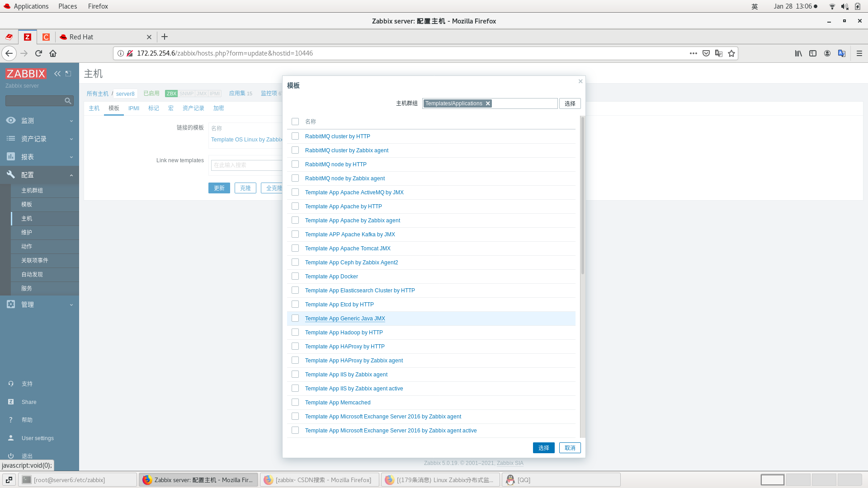Reload the page with refresh icon
The image size is (868, 488).
38,53
